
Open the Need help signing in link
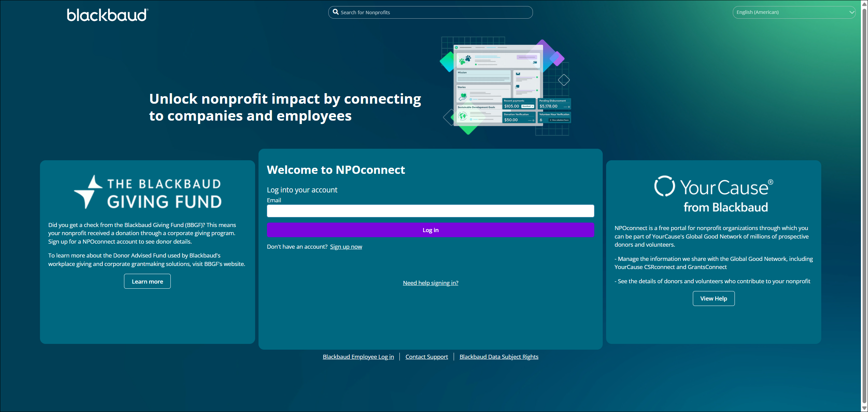click(430, 283)
